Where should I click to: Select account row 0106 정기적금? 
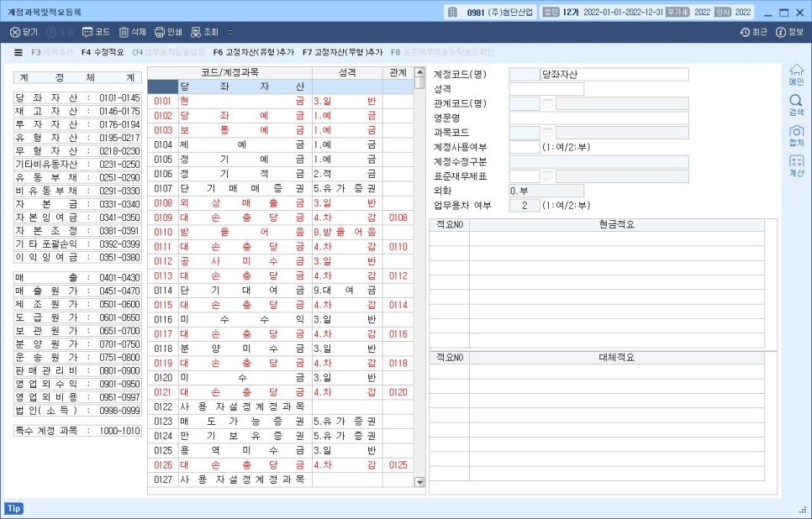(281, 174)
